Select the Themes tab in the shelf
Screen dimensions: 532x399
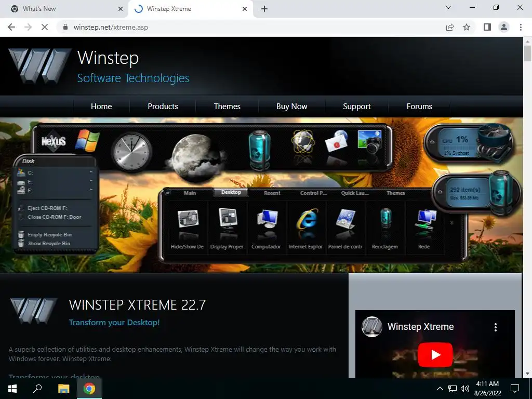coord(395,193)
